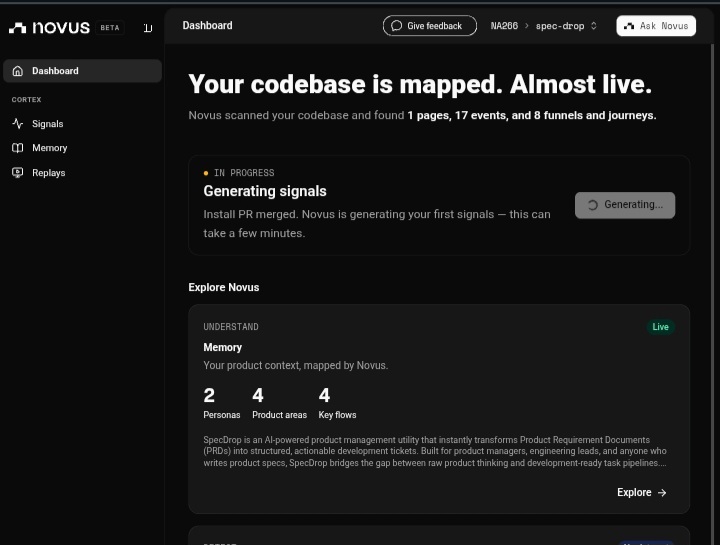Click the Memory book icon
The width and height of the screenshot is (720, 545).
(18, 148)
